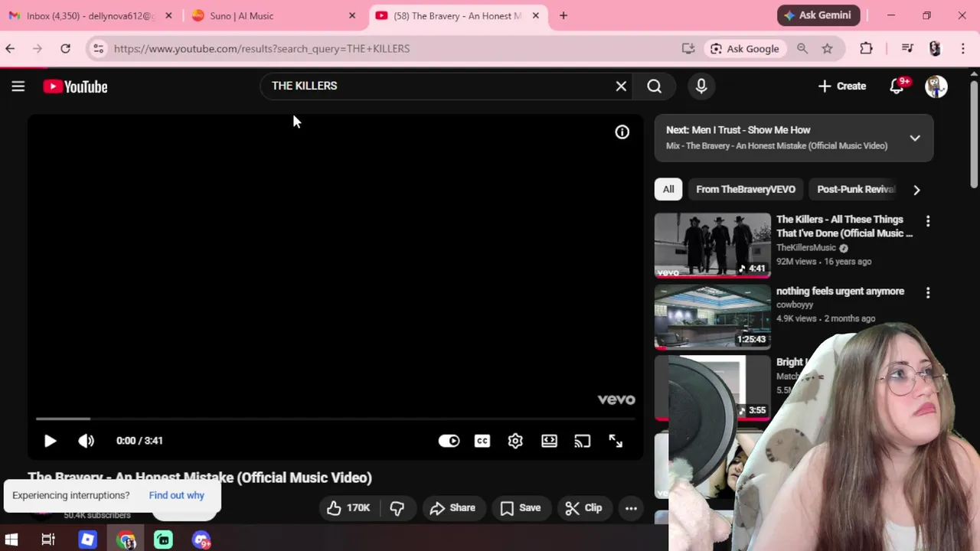Viewport: 980px width, 551px height.
Task: Open the notifications bell
Action: [x=897, y=86]
